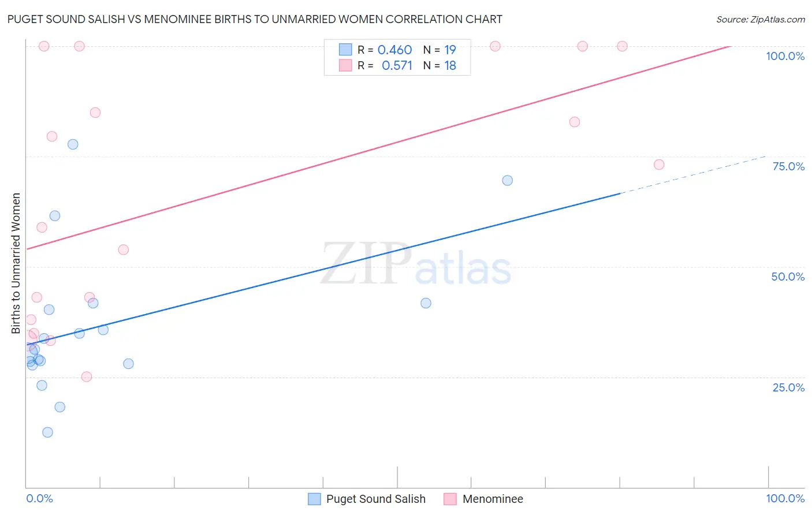The height and width of the screenshot is (515, 812).
Task: Click the pink data point at 83% right side
Action: tap(574, 122)
